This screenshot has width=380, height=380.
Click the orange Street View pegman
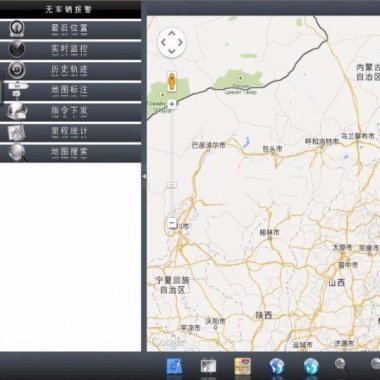[171, 81]
